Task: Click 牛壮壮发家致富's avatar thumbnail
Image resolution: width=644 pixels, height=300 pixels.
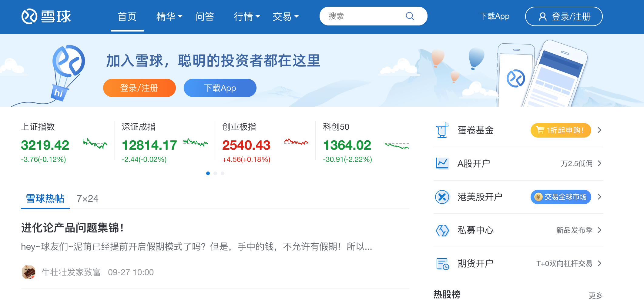Action: (29, 272)
